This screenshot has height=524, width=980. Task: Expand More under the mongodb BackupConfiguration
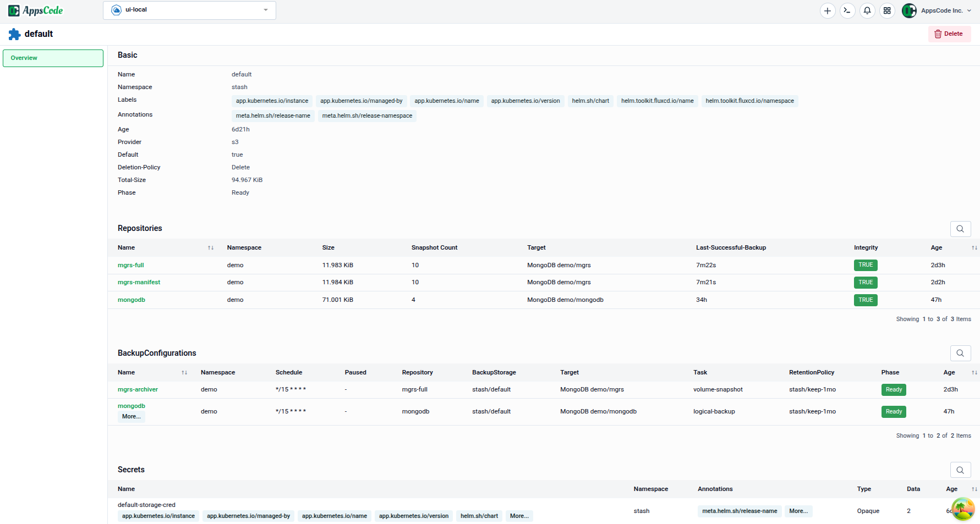(130, 416)
